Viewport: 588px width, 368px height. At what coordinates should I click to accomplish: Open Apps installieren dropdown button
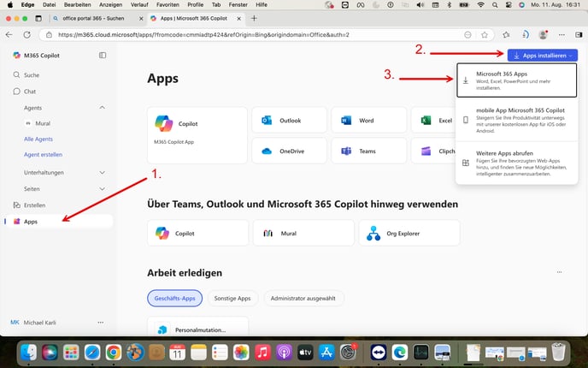pos(542,55)
